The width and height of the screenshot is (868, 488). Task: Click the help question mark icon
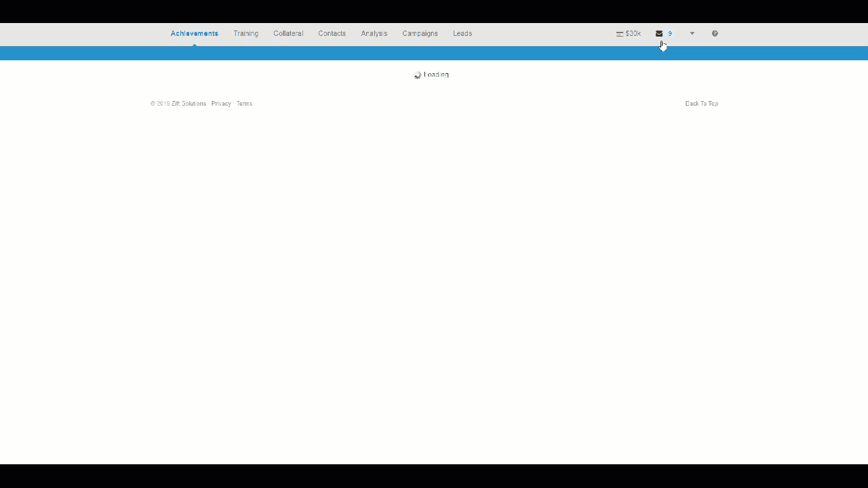pos(715,33)
